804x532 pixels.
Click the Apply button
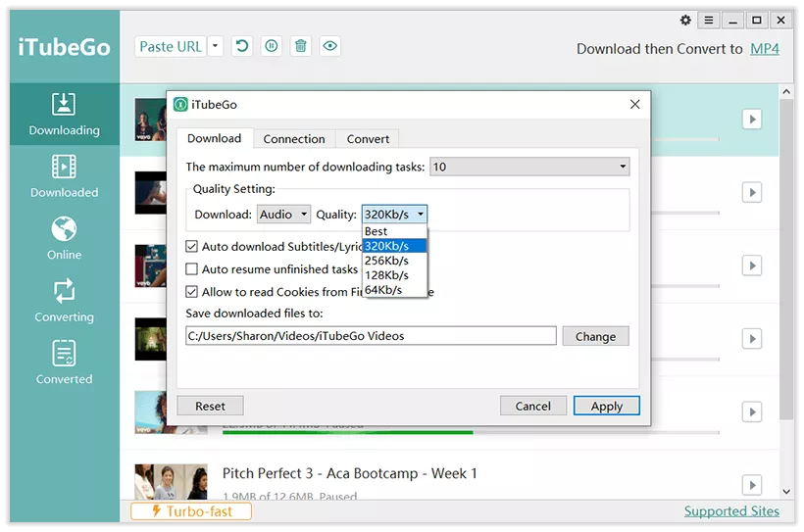(x=607, y=406)
